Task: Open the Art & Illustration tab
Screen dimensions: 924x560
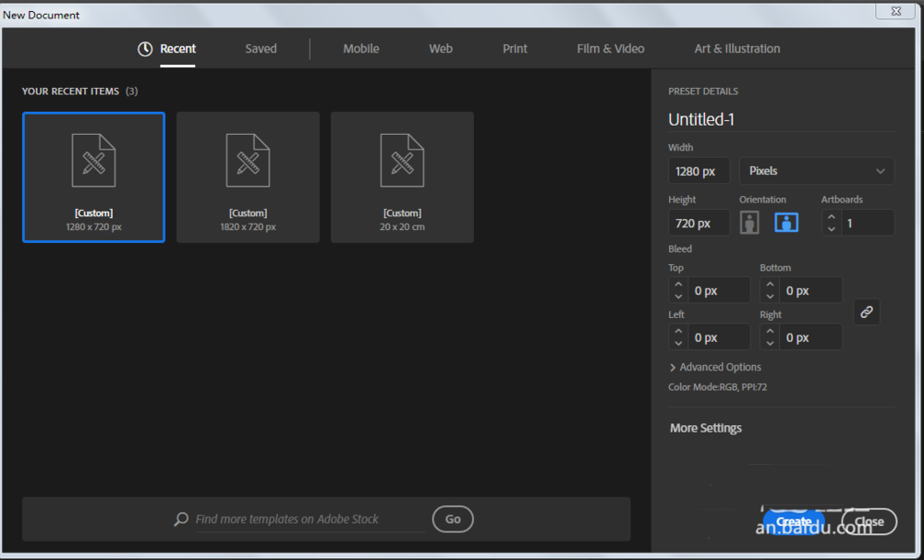Action: [x=737, y=49]
